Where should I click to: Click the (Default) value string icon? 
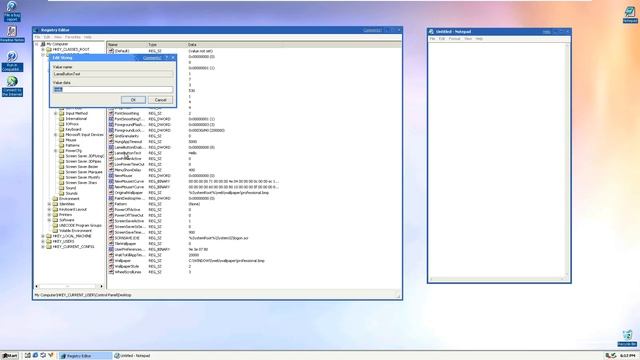point(111,51)
